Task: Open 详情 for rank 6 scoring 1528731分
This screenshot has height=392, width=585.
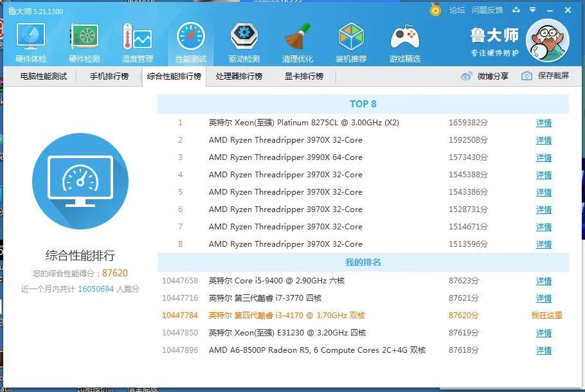Action: point(544,209)
